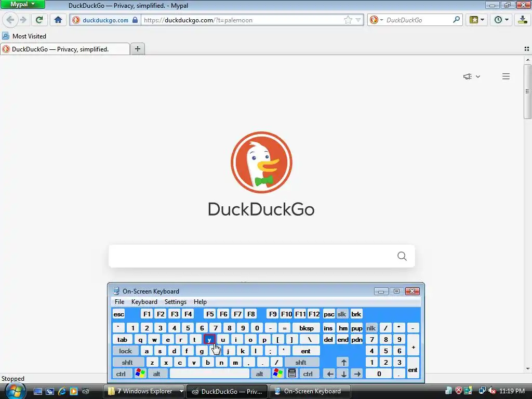Select the DuckDuckGo — Privacy, simplified tab
The width and height of the screenshot is (532, 399).
[x=65, y=49]
